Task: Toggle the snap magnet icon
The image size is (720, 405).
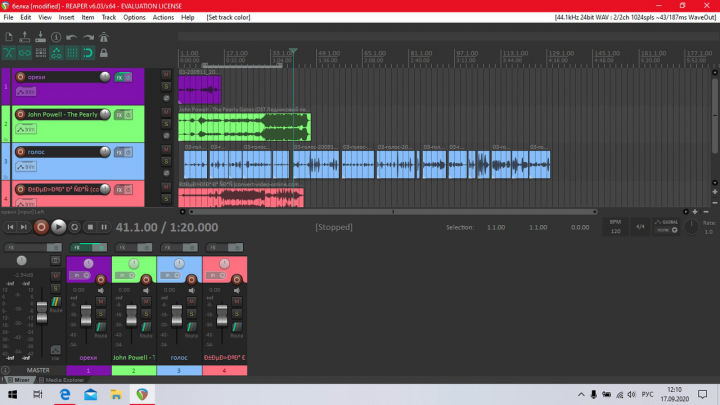Action: [x=88, y=53]
